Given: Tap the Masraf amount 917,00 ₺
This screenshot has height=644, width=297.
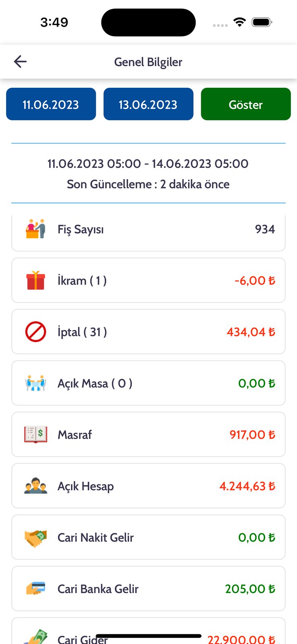Looking at the screenshot, I should (x=252, y=435).
